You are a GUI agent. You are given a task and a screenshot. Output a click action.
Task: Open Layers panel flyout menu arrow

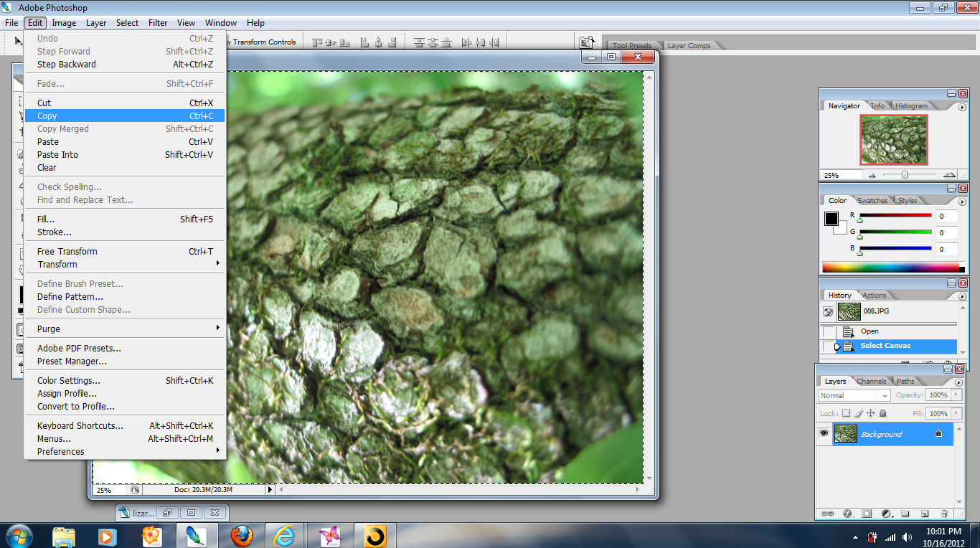click(x=958, y=382)
